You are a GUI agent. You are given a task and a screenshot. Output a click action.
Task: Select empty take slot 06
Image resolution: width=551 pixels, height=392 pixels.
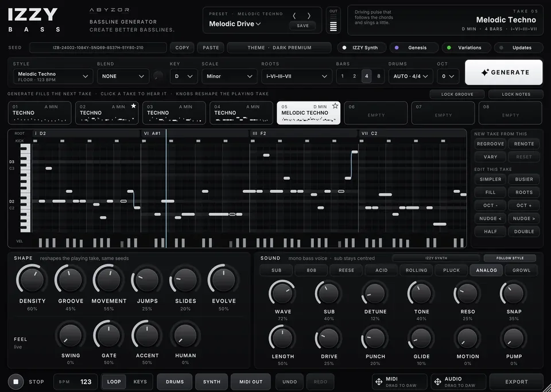(375, 113)
